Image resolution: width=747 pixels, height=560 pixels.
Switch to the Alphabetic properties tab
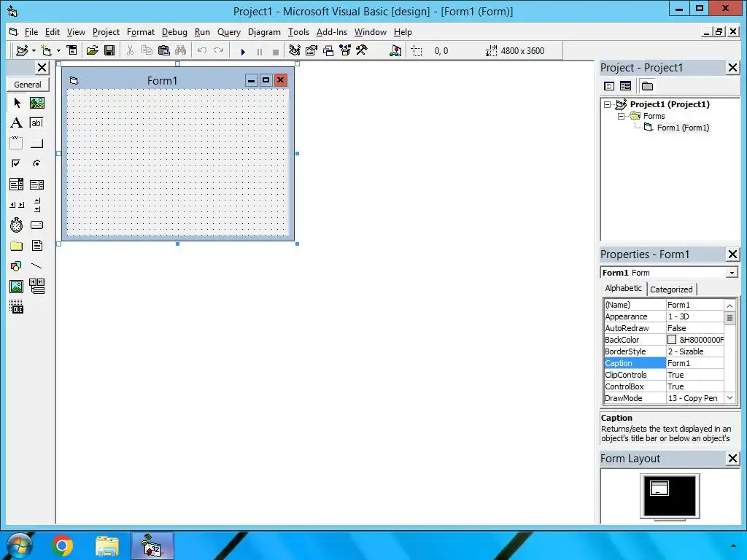click(x=623, y=288)
